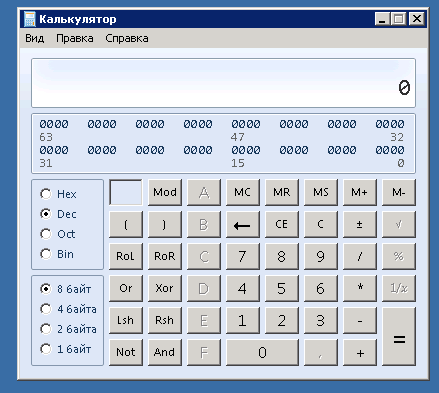Click the Mod button
Image resolution: width=439 pixels, height=393 pixels.
165,192
